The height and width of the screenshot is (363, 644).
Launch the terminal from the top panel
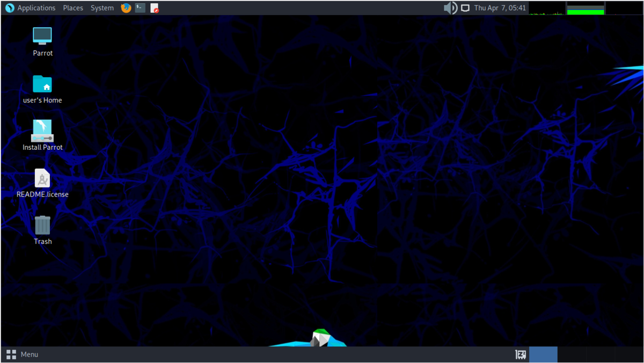[140, 8]
